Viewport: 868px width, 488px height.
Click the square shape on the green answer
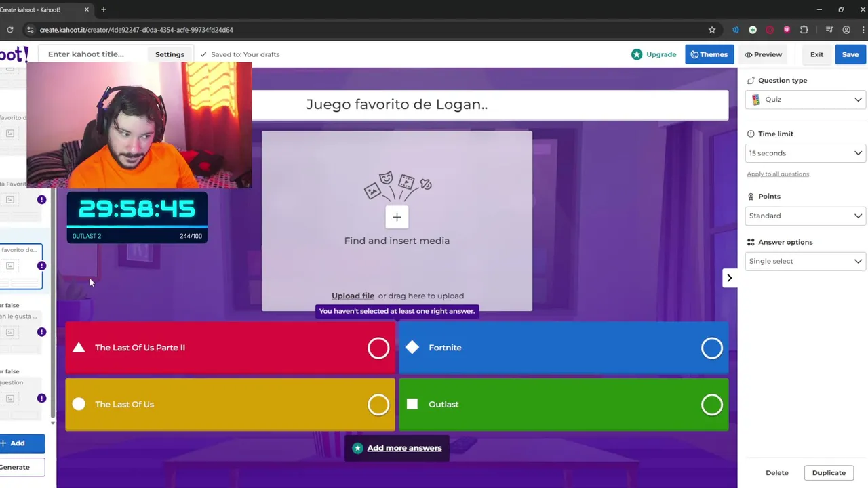pos(412,404)
